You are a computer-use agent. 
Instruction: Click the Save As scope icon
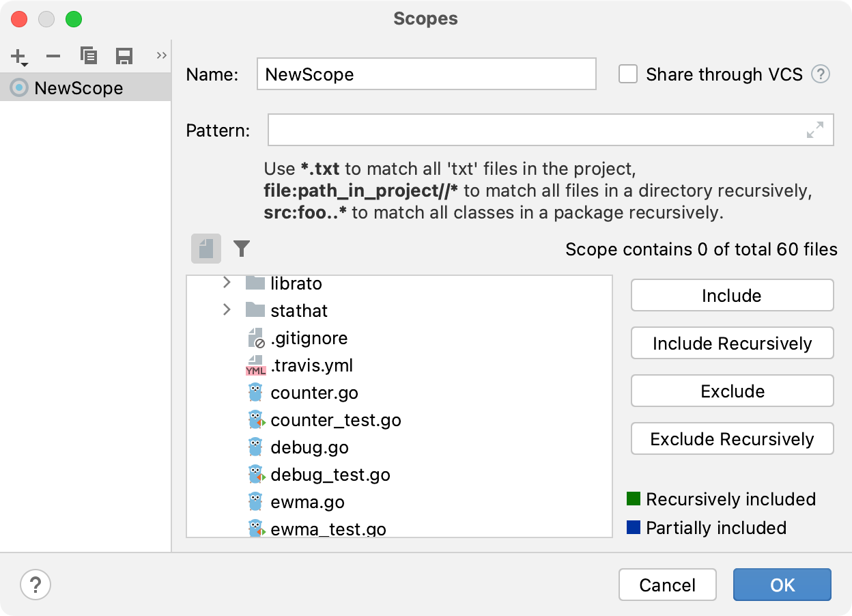click(x=124, y=56)
